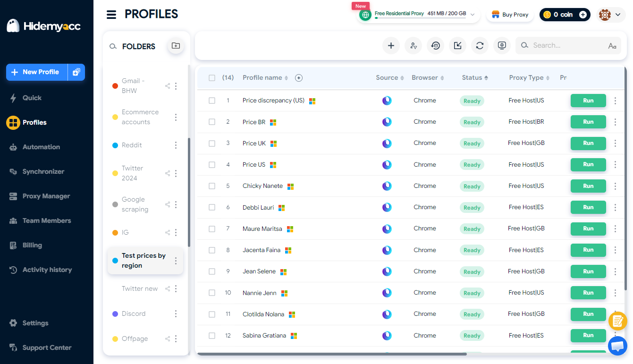633x364 pixels.
Task: Click match case Aa icon in search
Action: tap(612, 46)
